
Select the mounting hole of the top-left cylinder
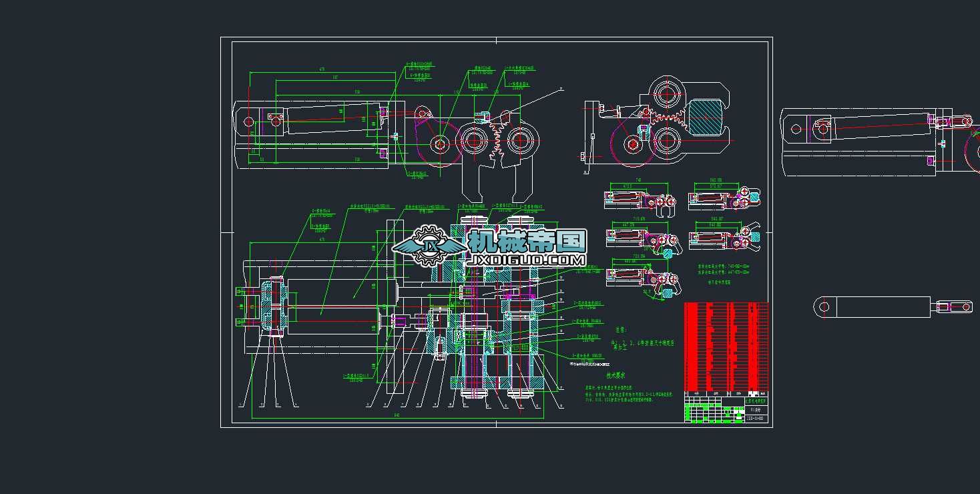[249, 121]
